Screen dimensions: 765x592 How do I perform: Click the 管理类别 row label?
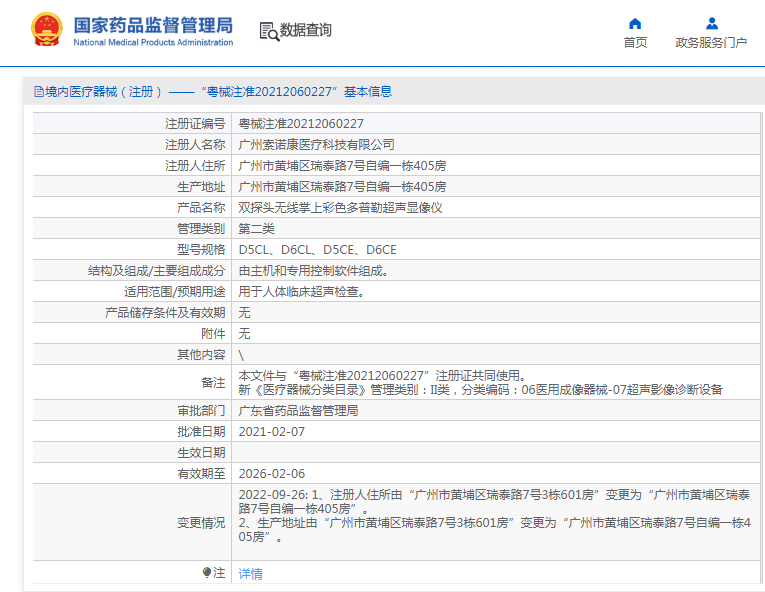(x=201, y=229)
